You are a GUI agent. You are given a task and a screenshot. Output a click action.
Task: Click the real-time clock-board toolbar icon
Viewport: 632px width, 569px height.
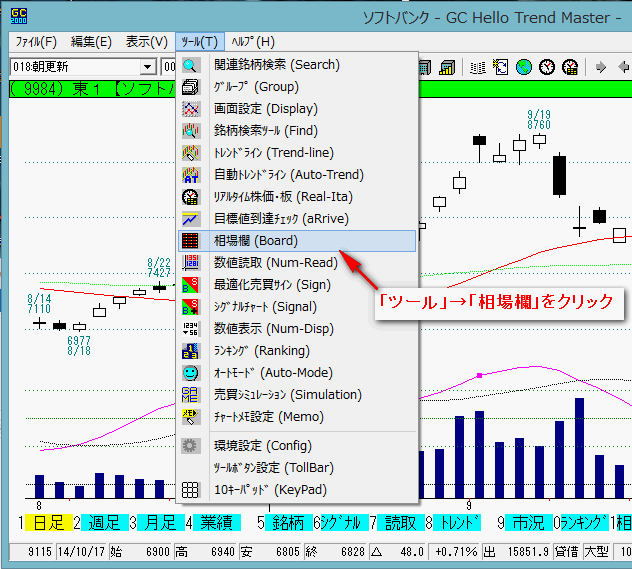click(570, 67)
